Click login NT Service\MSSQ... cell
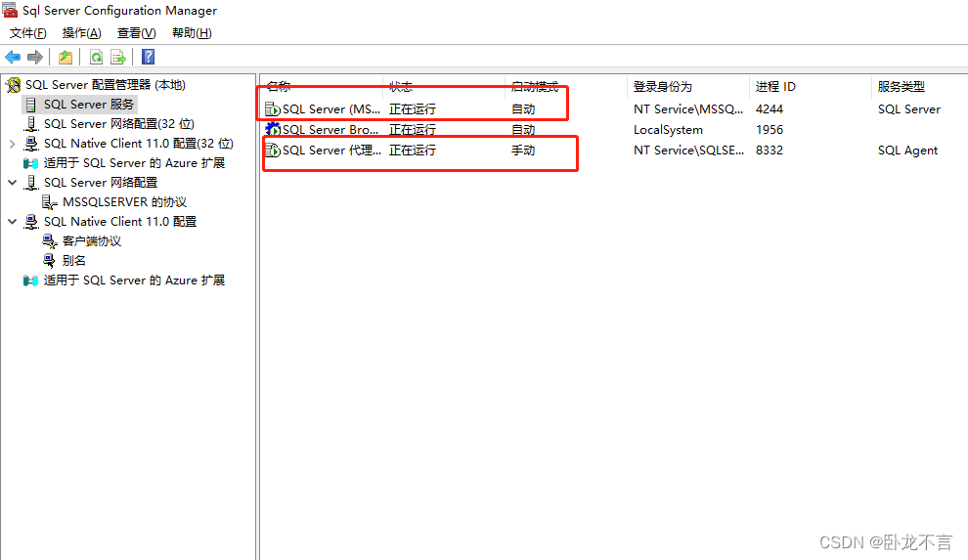 688,109
